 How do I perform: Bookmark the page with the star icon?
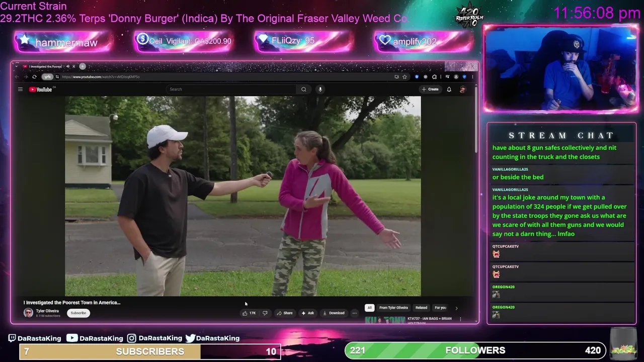pyautogui.click(x=405, y=77)
